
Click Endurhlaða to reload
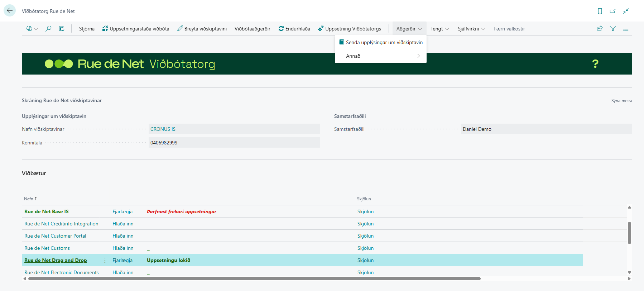294,29
